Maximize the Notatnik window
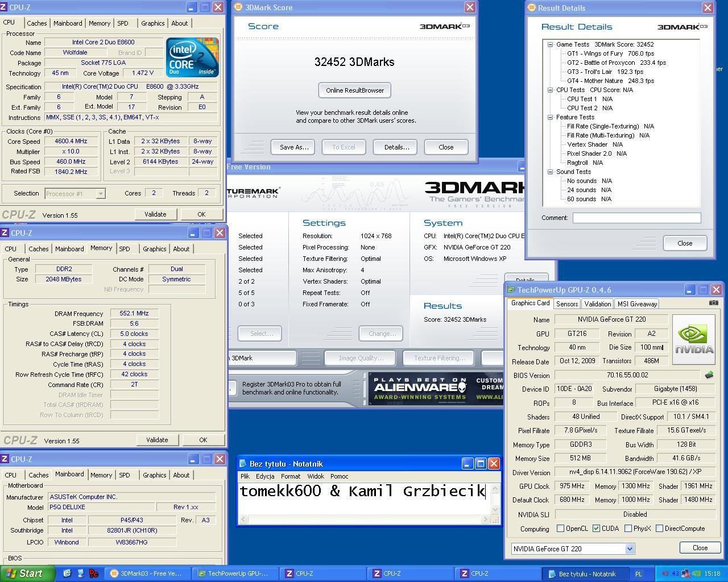 [x=481, y=464]
